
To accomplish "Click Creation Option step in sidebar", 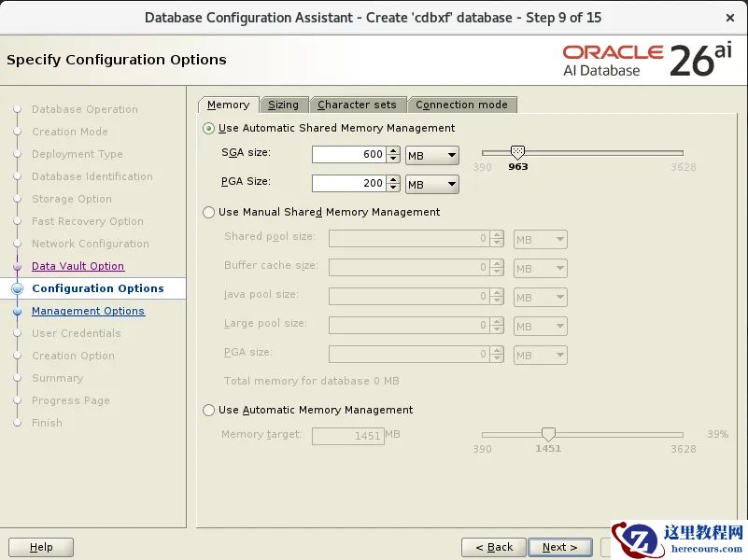I will (x=73, y=356).
